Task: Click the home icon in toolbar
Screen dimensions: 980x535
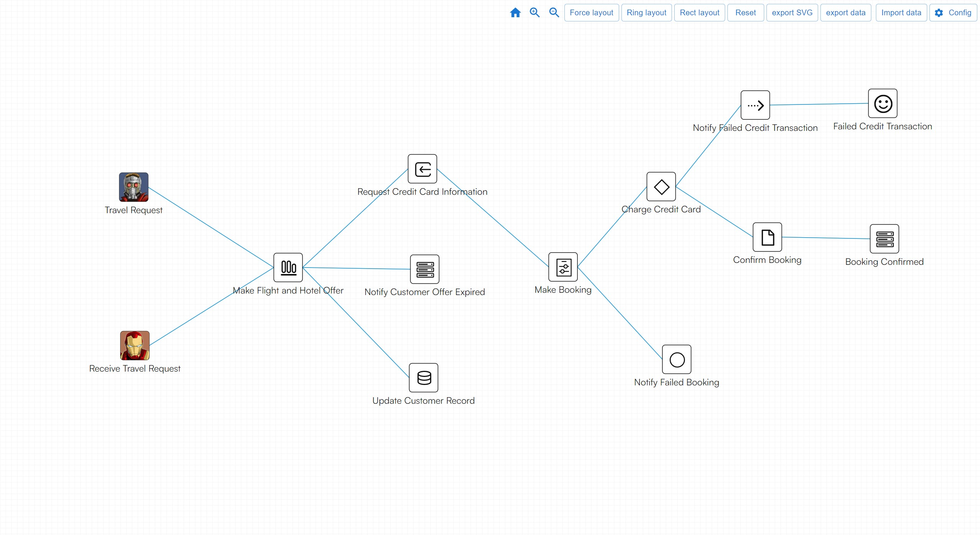Action: coord(515,13)
